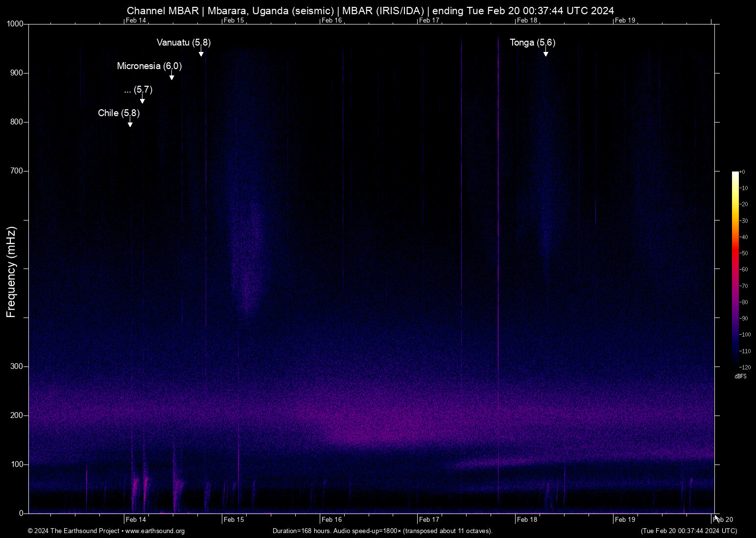
Task: Click the Tonga (5.6) label text
Action: pos(533,43)
